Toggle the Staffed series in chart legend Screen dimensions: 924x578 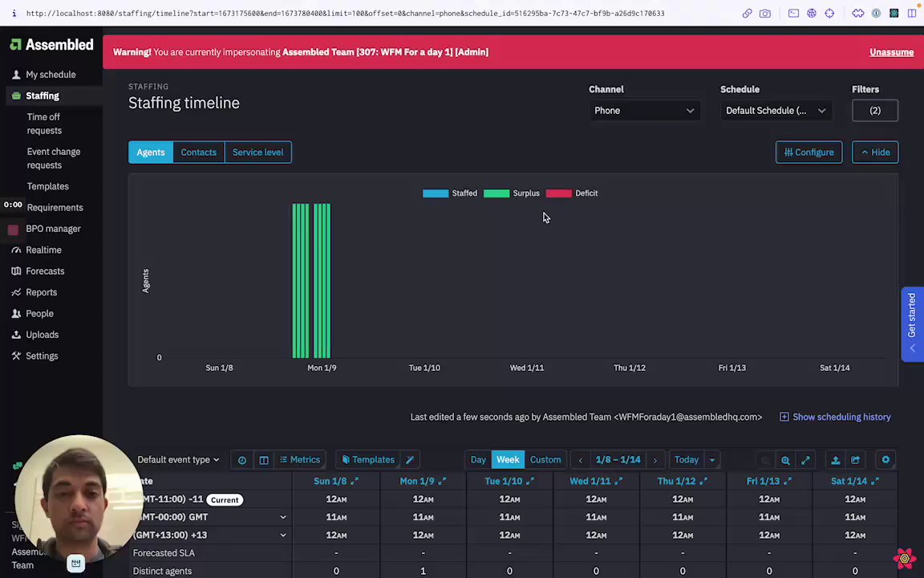[x=450, y=193]
